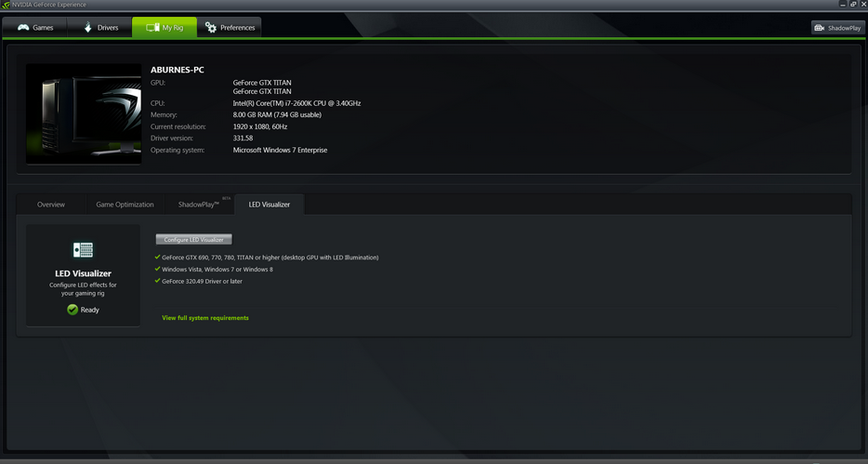Click the ShadowPlay camera icon
This screenshot has height=464, width=868.
click(x=820, y=28)
